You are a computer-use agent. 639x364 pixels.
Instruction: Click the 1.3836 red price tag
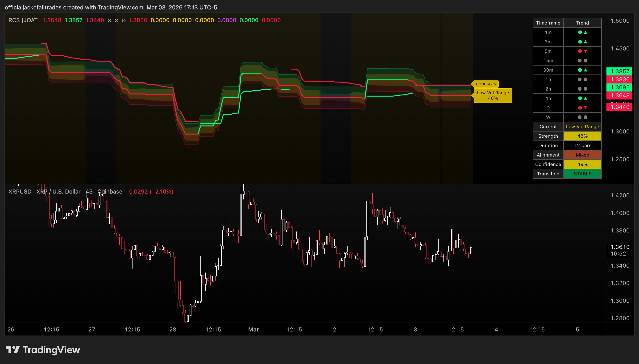(619, 79)
